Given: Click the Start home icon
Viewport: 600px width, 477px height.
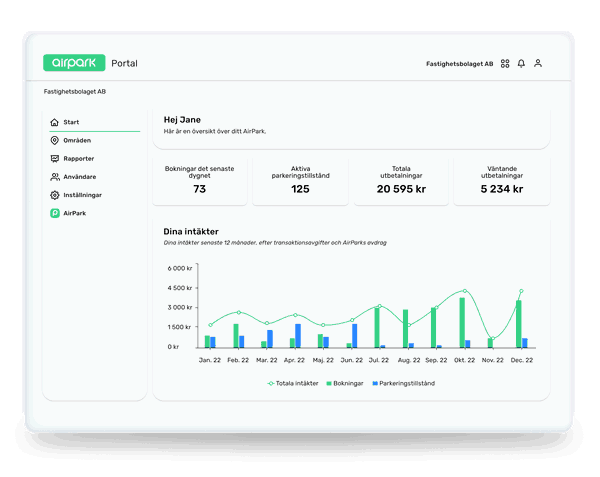Looking at the screenshot, I should (54, 122).
